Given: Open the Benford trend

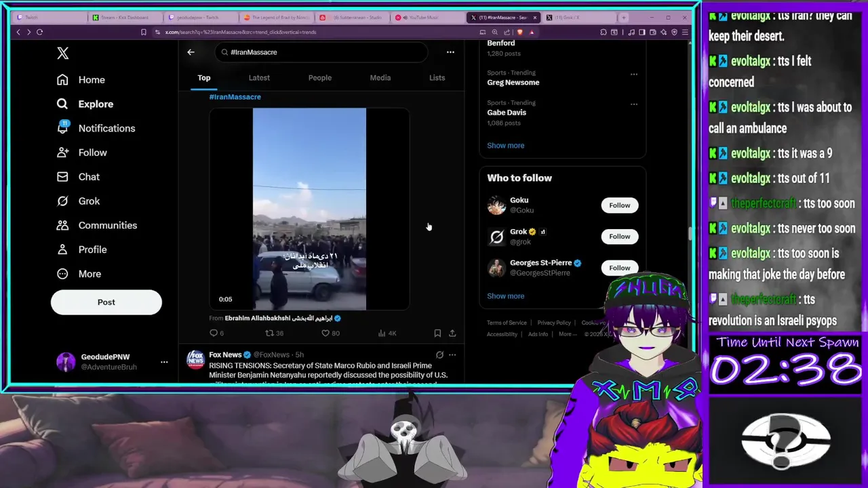Looking at the screenshot, I should point(500,43).
